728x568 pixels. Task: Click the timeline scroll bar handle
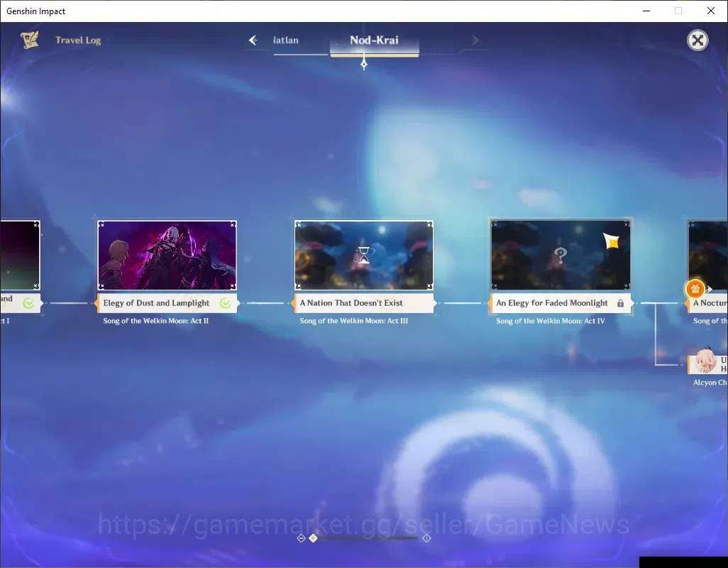[314, 538]
